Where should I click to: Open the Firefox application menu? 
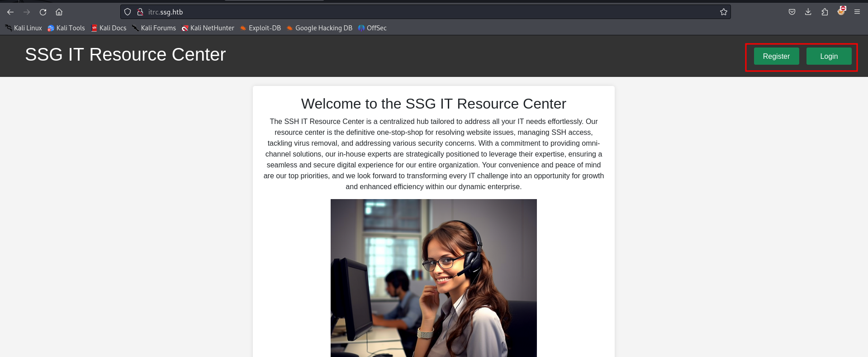click(857, 12)
